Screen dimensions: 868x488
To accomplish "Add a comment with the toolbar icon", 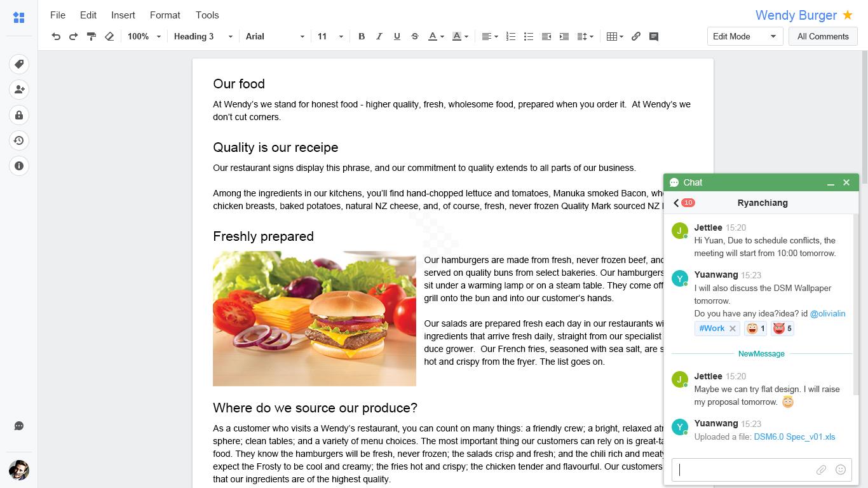I will tap(653, 37).
